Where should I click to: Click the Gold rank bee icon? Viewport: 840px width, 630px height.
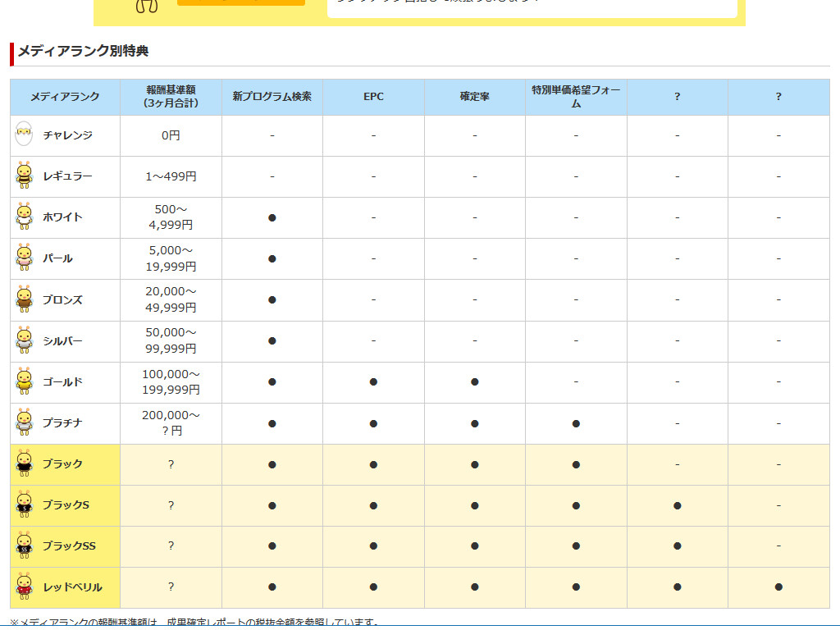coord(24,381)
